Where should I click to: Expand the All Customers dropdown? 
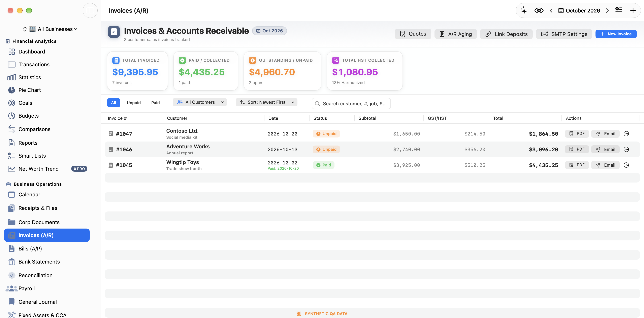click(200, 102)
